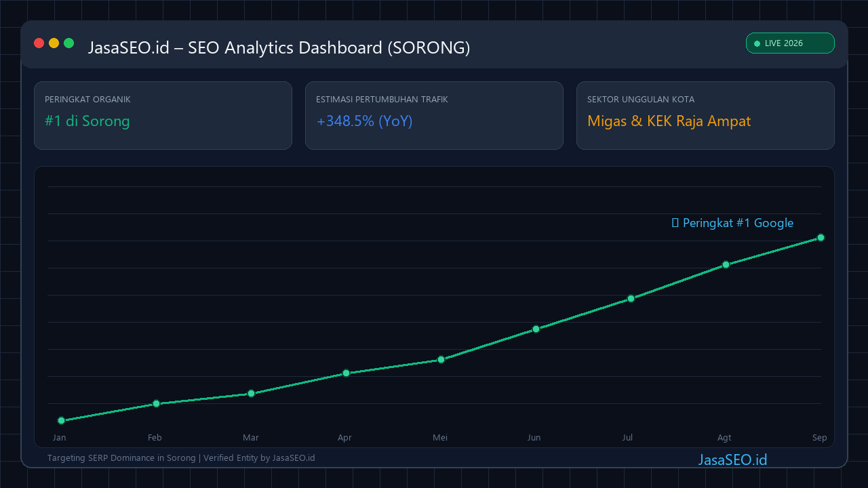The image size is (868, 488).
Task: Click the Jul axis label
Action: [627, 438]
